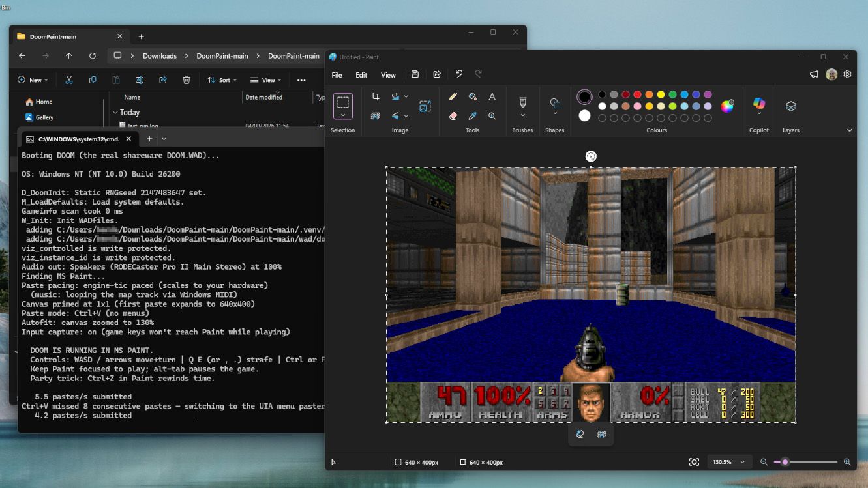This screenshot has height=488, width=868.
Task: Open the Layers panel
Action: tap(791, 106)
